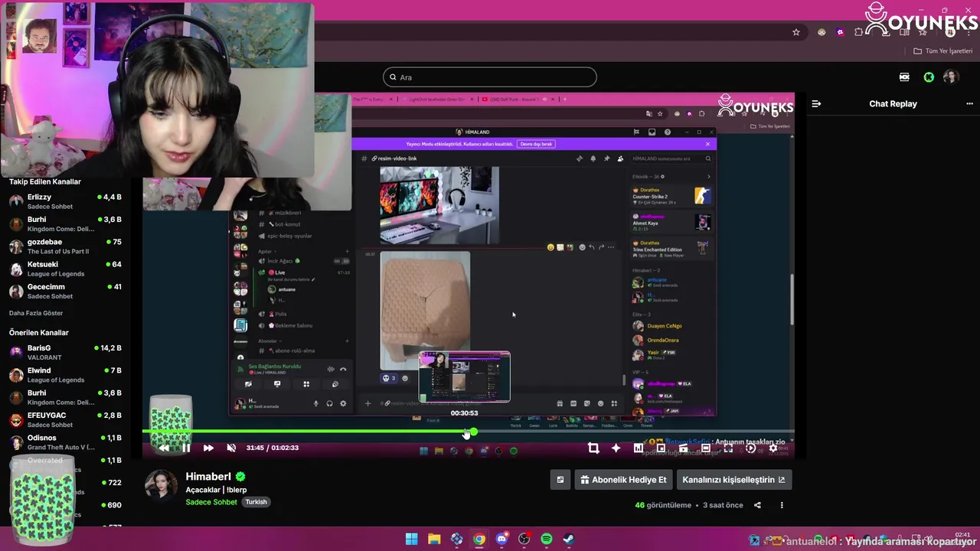Enable picture-in-picture mini player
This screenshot has height=551, width=980.
pos(661,448)
